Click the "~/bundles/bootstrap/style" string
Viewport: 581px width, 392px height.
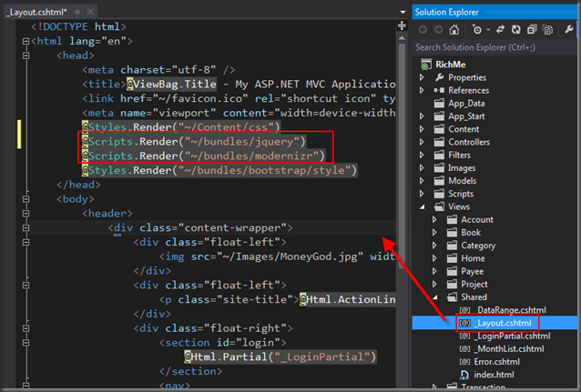pos(265,170)
